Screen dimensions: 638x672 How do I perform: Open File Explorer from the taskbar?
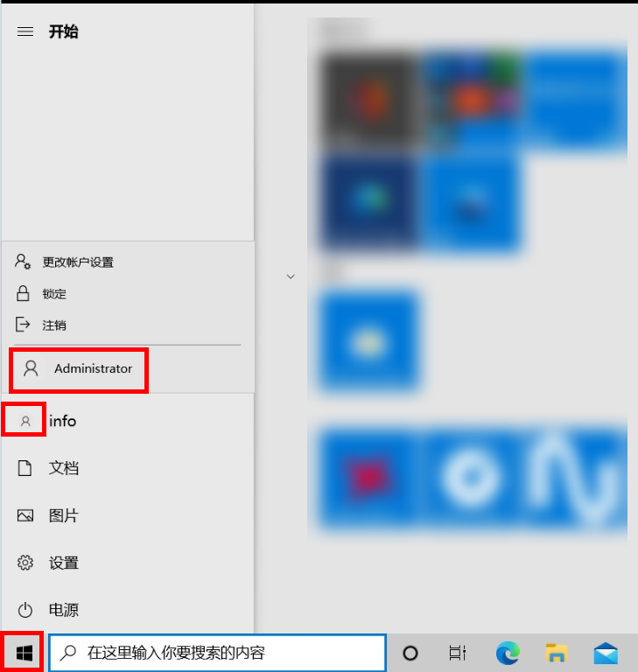pyautogui.click(x=557, y=653)
